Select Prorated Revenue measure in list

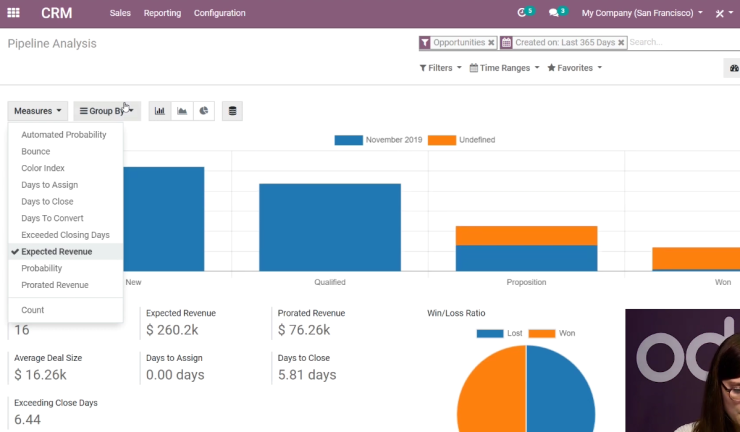tap(66, 285)
